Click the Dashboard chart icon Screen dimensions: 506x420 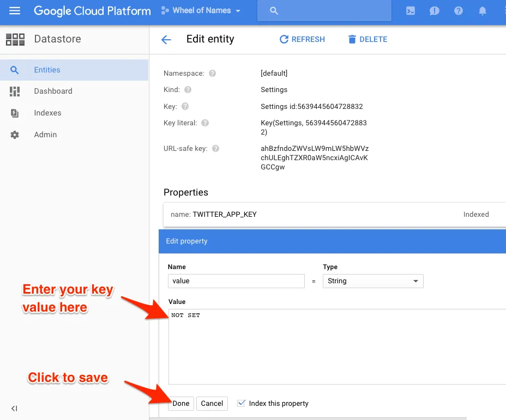pos(15,92)
